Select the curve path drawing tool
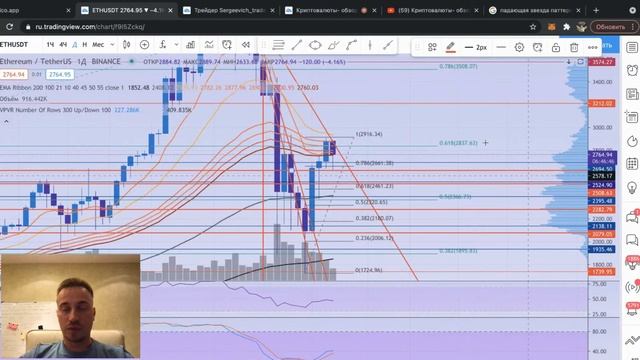 [x=351, y=45]
